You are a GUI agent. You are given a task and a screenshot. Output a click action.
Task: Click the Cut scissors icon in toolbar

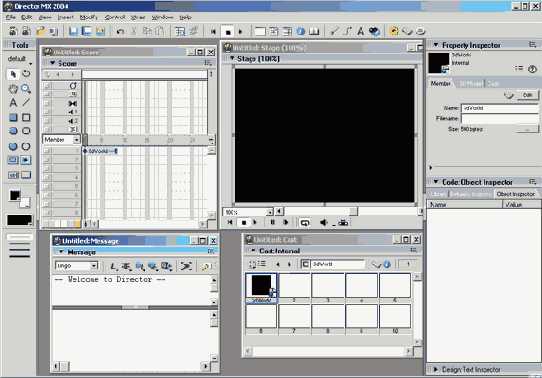point(134,31)
